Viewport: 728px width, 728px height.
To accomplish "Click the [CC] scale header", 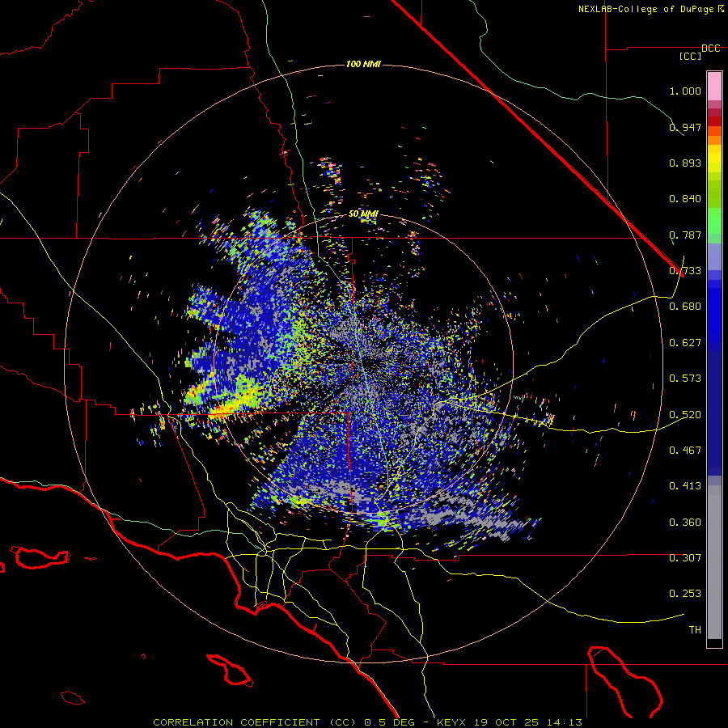I will click(x=690, y=56).
